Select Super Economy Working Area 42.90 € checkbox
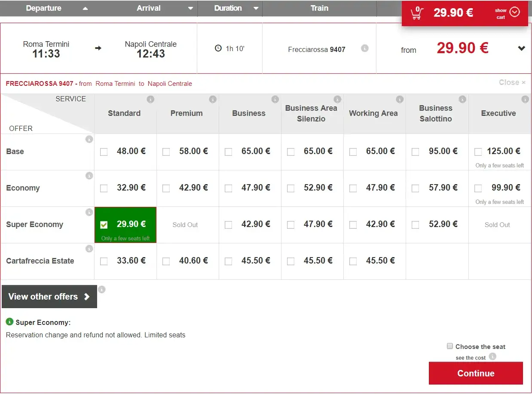 (x=353, y=225)
